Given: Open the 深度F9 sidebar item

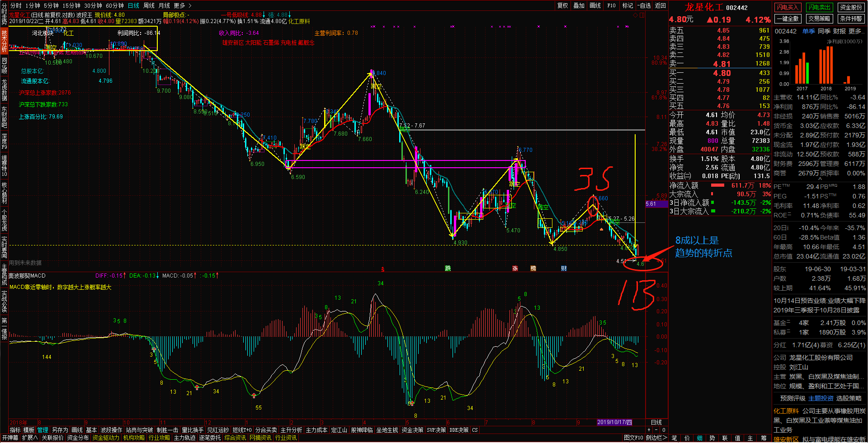Looking at the screenshot, I should click(4, 141).
